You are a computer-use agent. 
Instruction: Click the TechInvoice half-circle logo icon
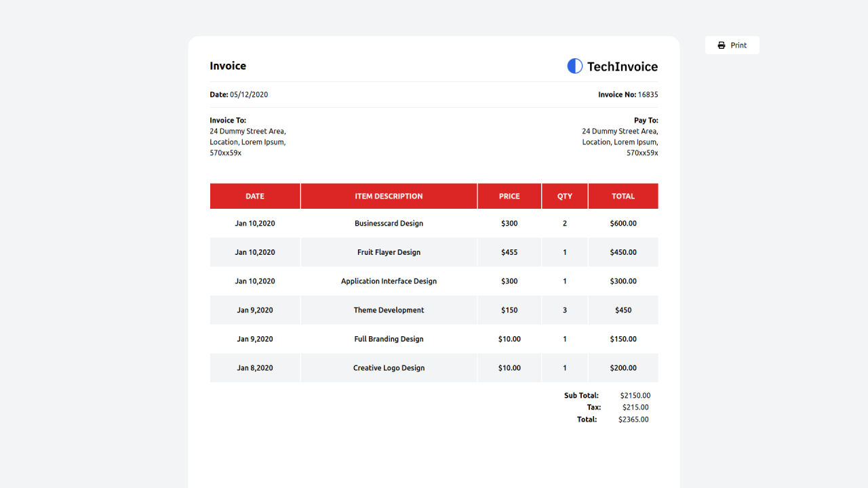click(575, 66)
